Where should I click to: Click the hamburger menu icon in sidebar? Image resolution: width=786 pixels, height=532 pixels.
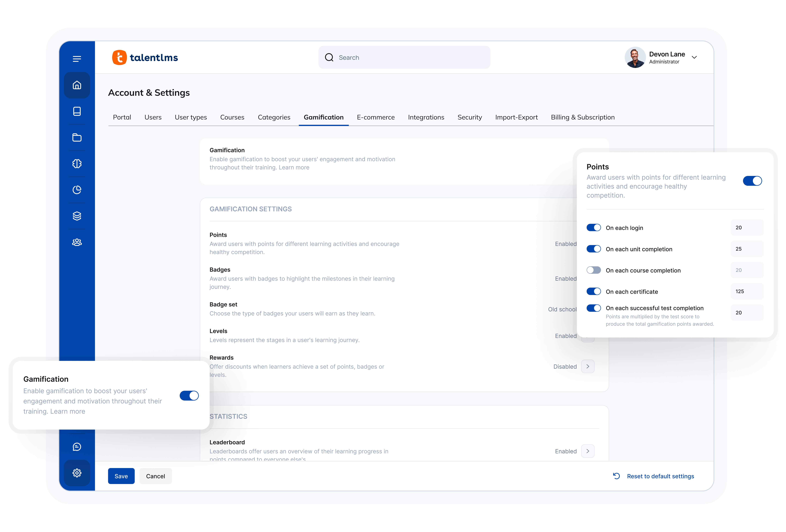point(77,59)
